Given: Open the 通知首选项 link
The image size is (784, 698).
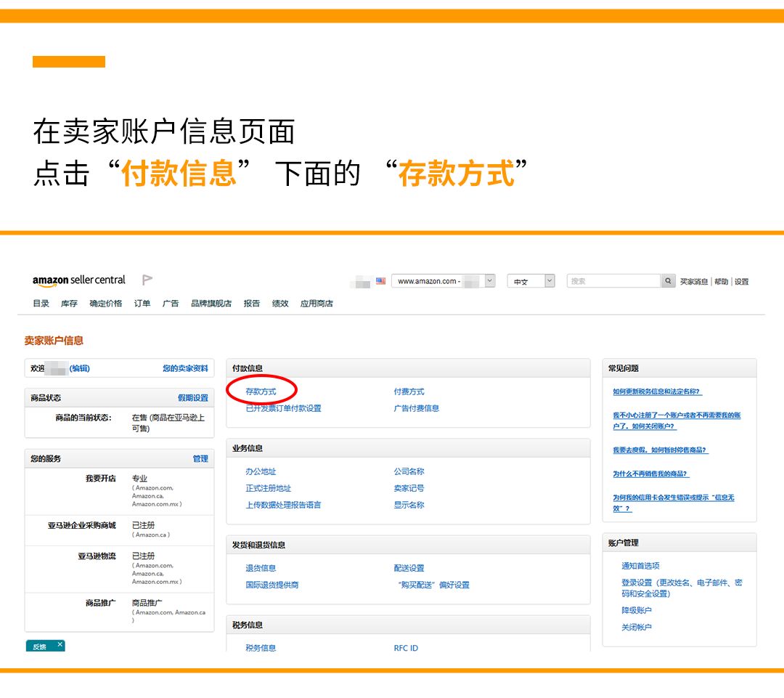Looking at the screenshot, I should 640,566.
